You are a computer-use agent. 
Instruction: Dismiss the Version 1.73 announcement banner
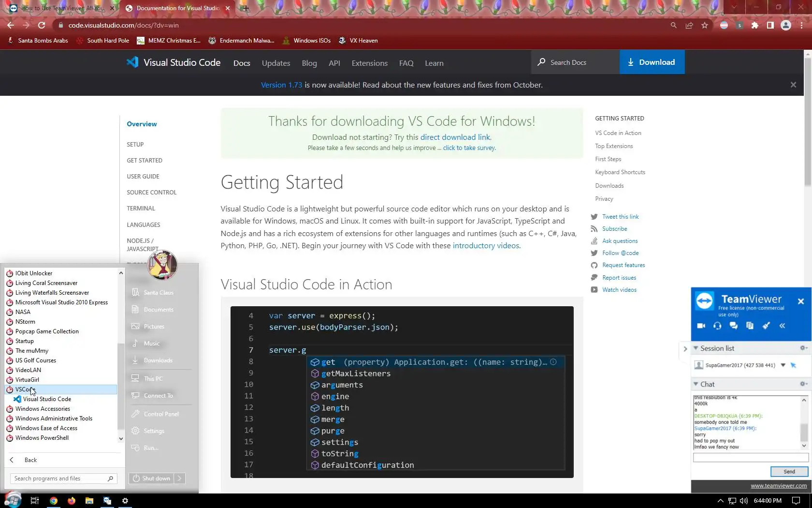[793, 85]
